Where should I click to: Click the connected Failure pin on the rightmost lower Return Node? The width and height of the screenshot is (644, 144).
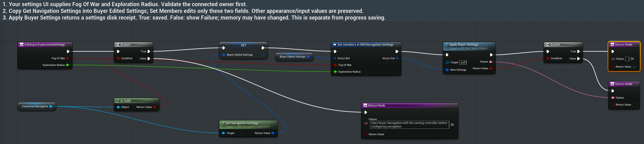coord(613,98)
